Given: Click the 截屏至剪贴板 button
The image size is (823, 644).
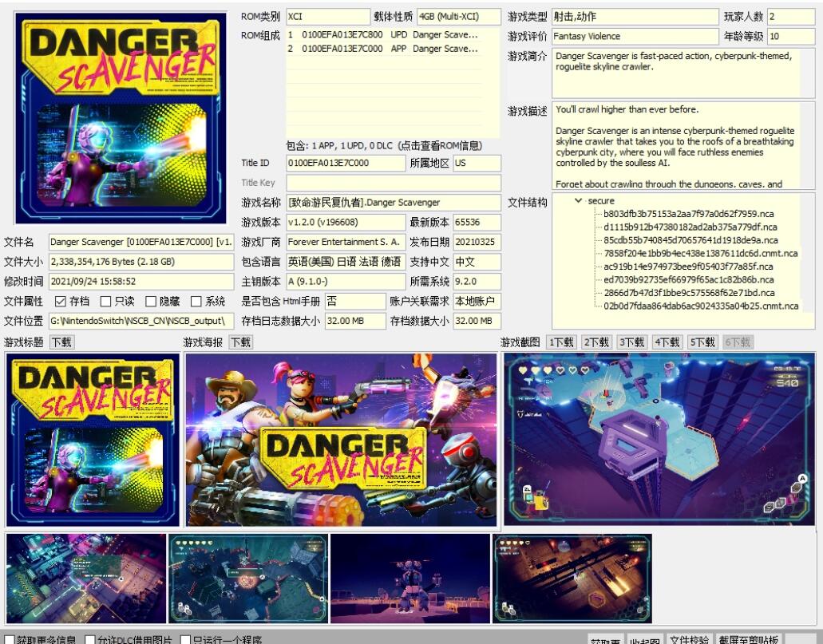Looking at the screenshot, I should pyautogui.click(x=748, y=639).
